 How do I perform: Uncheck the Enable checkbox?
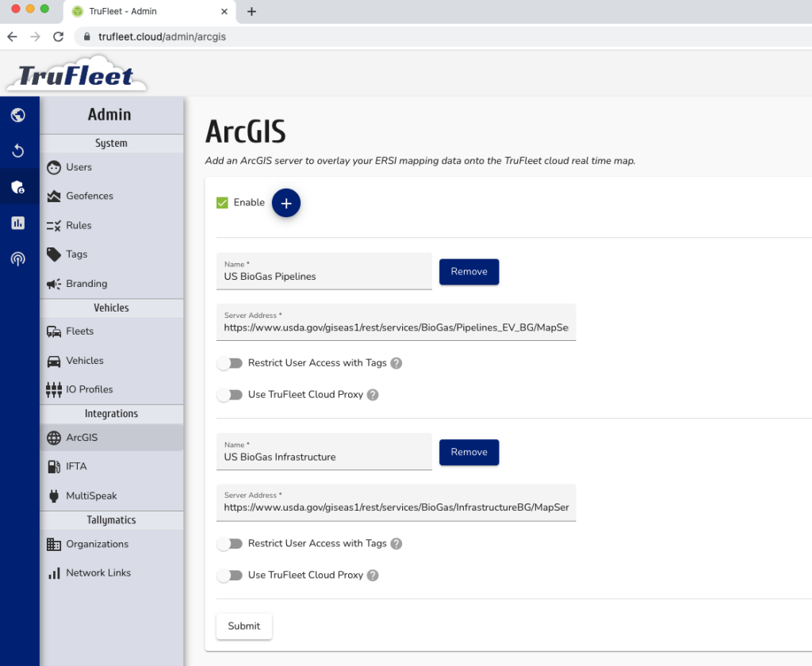pos(222,203)
